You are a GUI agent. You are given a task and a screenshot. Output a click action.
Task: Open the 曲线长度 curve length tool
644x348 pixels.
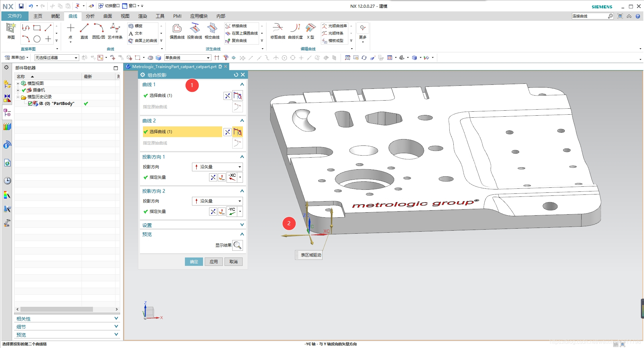pos(295,31)
